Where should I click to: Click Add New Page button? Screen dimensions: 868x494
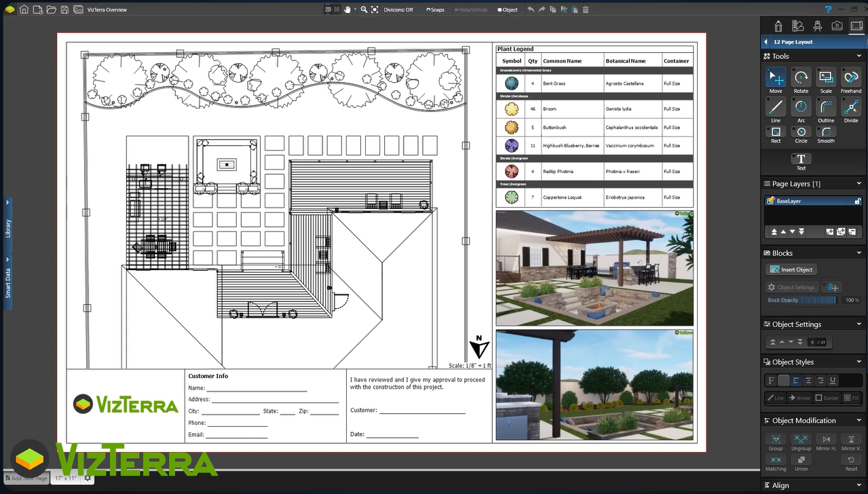point(27,478)
